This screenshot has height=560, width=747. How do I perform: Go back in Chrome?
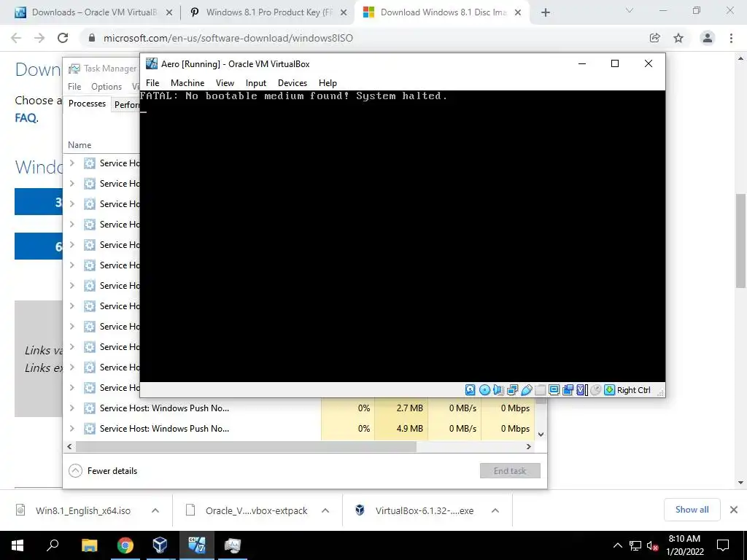click(x=16, y=38)
